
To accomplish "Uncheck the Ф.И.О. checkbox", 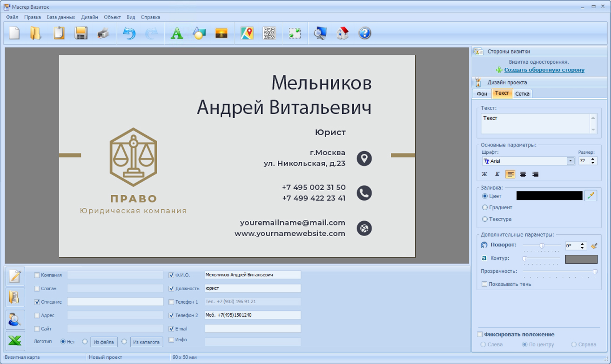I will [171, 275].
